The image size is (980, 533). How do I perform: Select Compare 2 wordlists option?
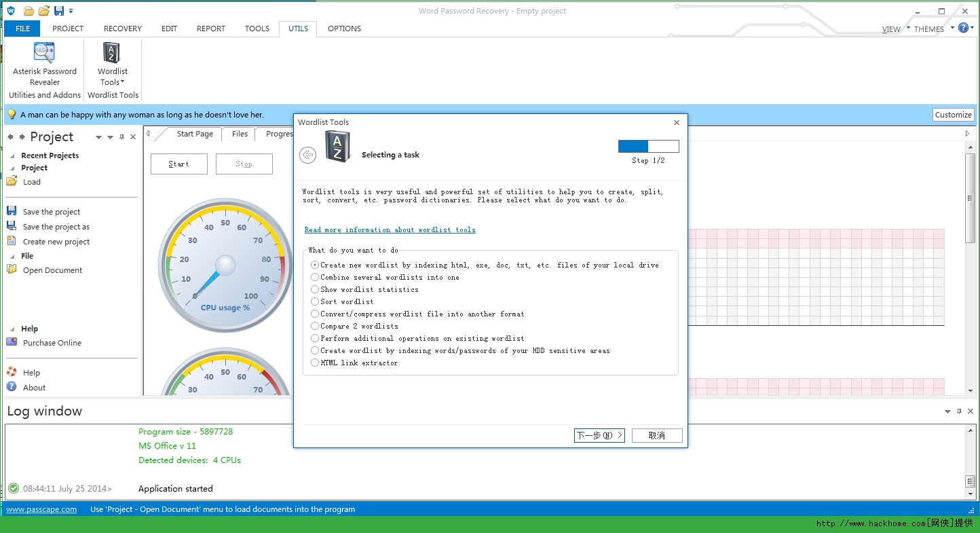[x=354, y=326]
